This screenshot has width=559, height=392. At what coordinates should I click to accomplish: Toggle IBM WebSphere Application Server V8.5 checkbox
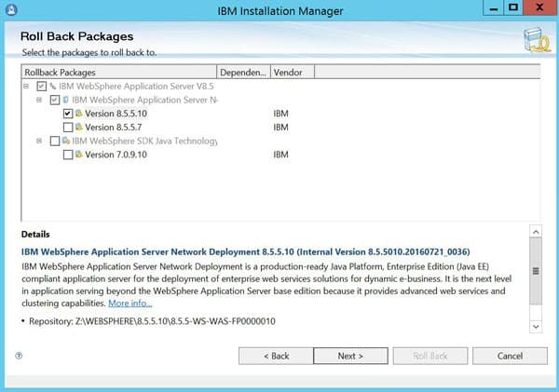[x=41, y=87]
